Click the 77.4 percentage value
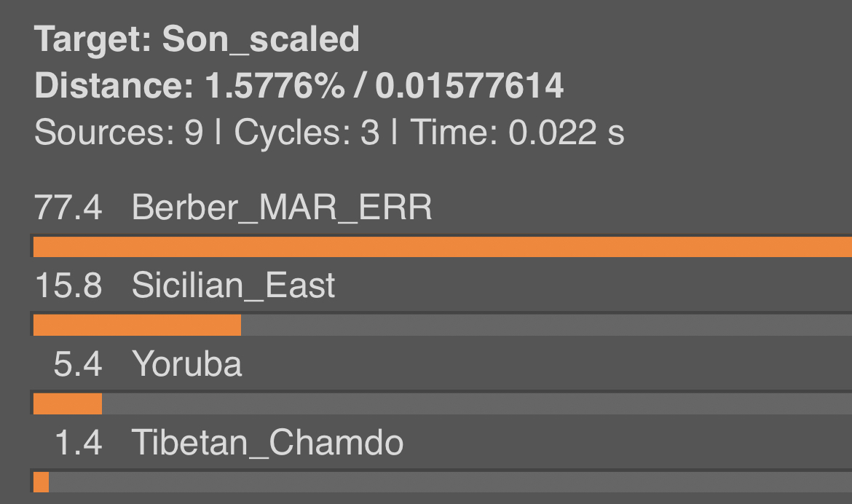Image resolution: width=852 pixels, height=504 pixels. coord(68,207)
